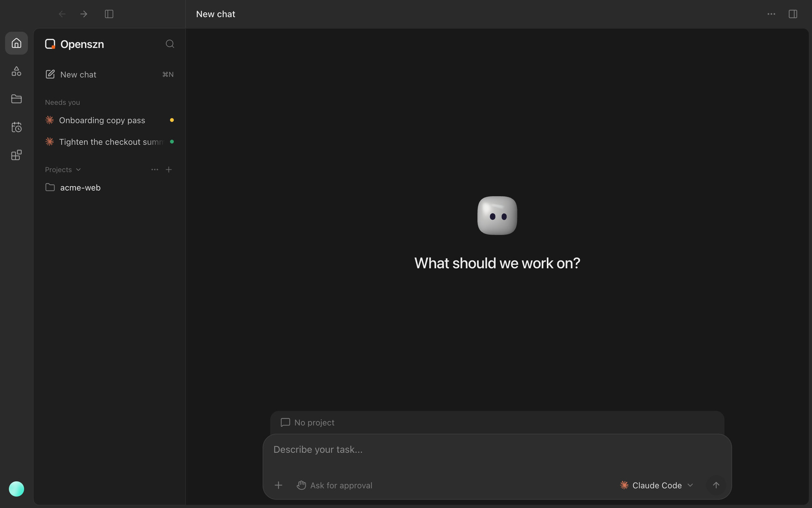
Task: Click the yellow status dot on Onboarding
Action: pyautogui.click(x=172, y=120)
